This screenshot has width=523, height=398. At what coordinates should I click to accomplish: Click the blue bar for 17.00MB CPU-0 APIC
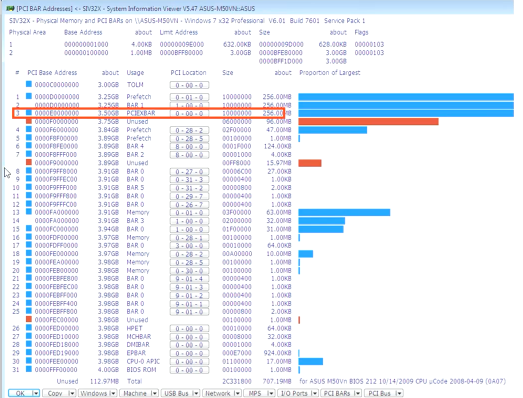(311, 361)
